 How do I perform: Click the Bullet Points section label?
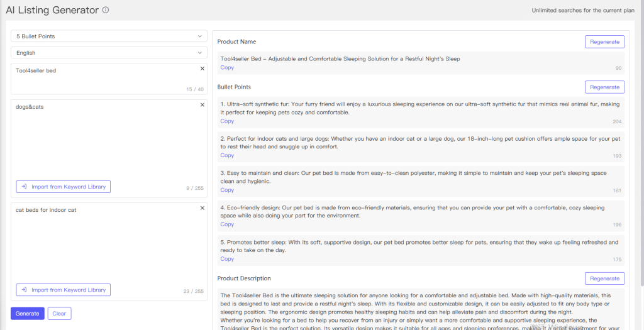(234, 87)
